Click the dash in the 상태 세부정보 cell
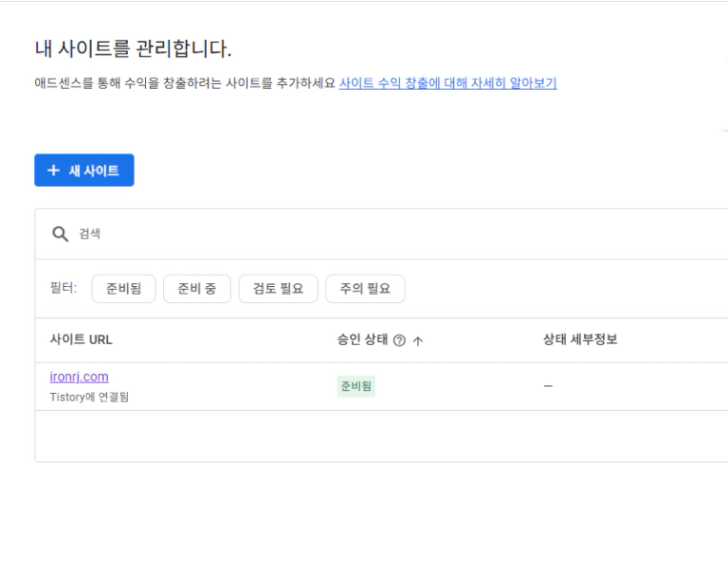This screenshot has height=573, width=728. (x=548, y=386)
